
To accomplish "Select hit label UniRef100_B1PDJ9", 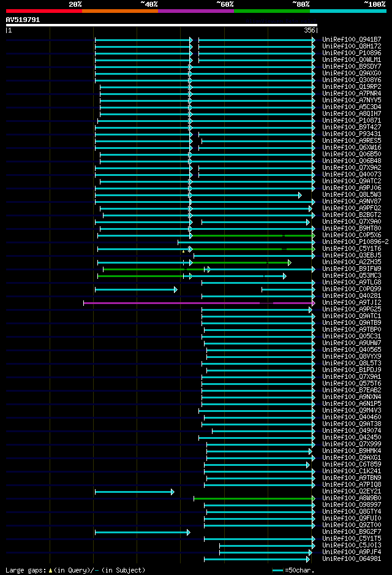I will [352, 370].
